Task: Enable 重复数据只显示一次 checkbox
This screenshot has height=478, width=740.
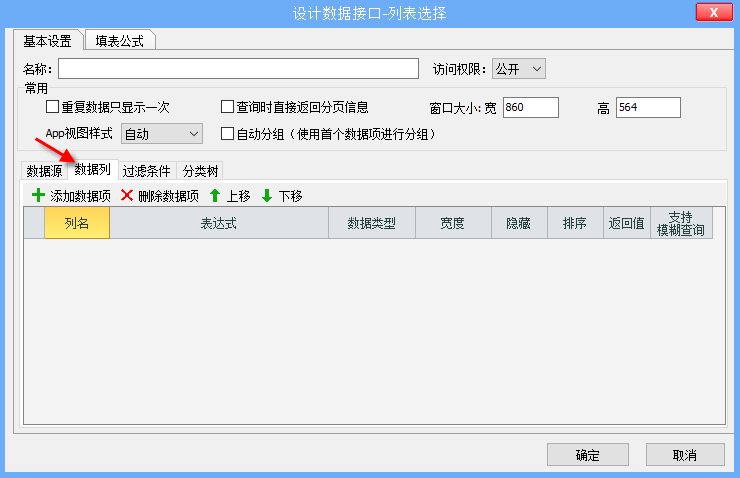Action: pyautogui.click(x=52, y=107)
